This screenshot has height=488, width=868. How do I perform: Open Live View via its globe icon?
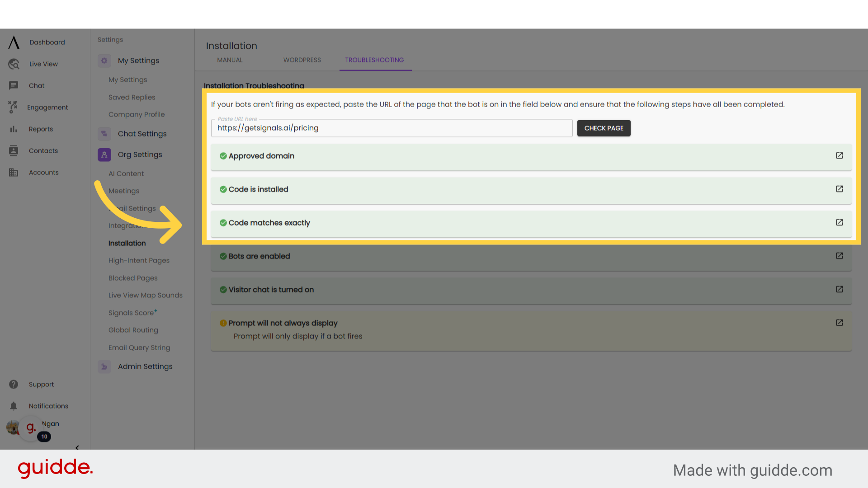click(14, 64)
